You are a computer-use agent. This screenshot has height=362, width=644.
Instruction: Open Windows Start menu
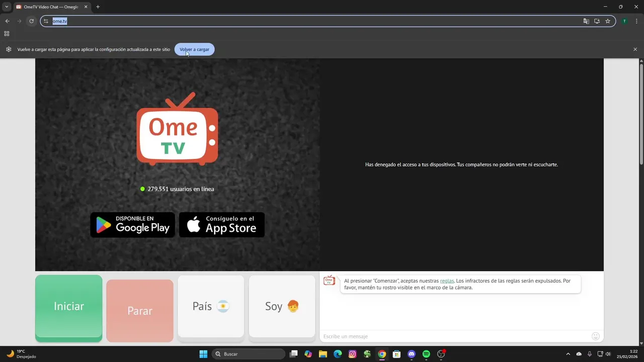click(203, 354)
